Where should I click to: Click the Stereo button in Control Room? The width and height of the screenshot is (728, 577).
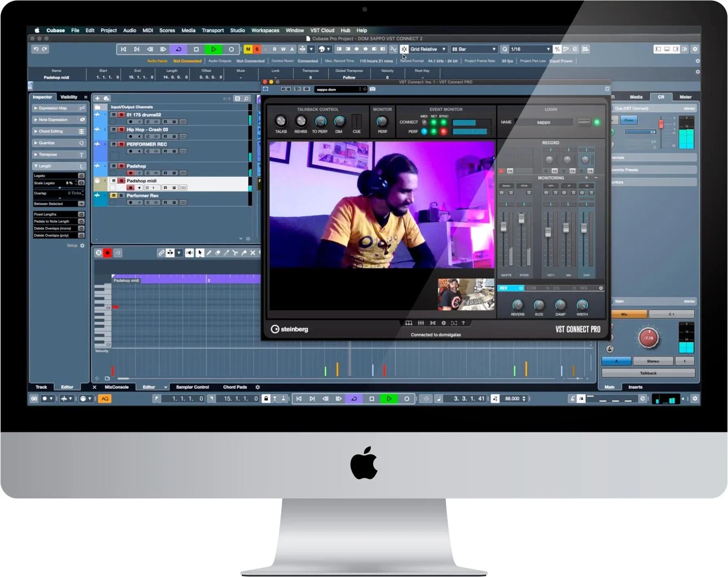(653, 361)
